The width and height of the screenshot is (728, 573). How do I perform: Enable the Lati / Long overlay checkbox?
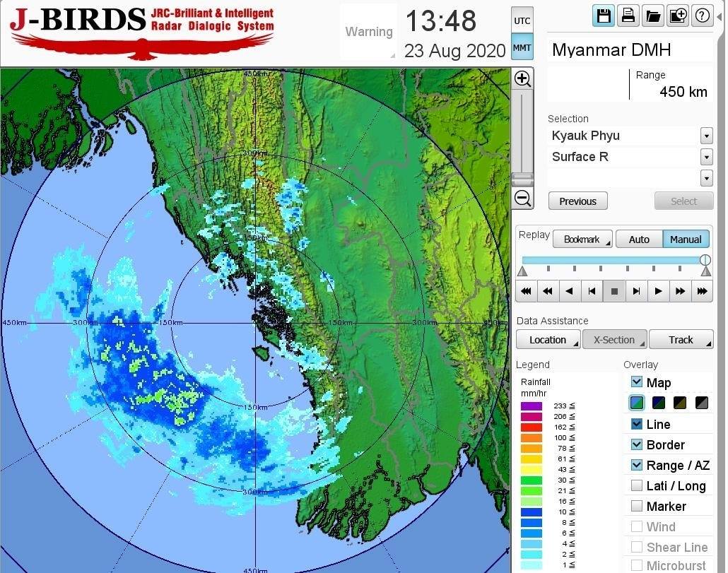[637, 485]
